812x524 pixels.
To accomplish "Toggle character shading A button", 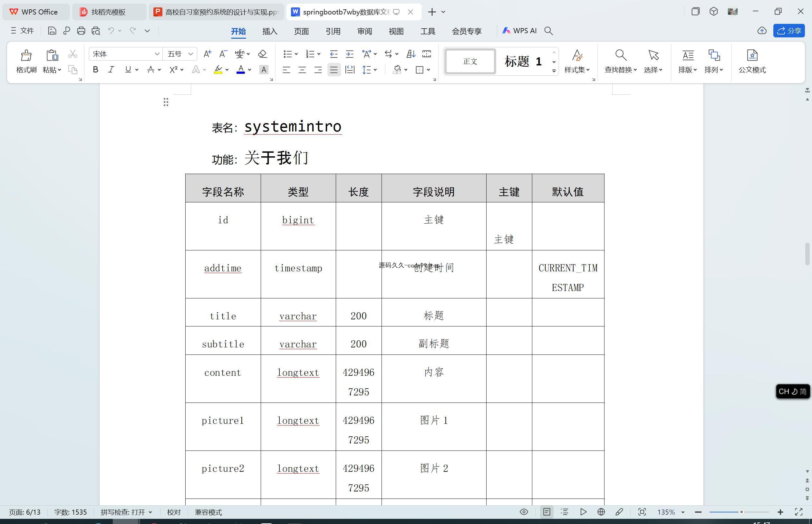I will tap(264, 70).
